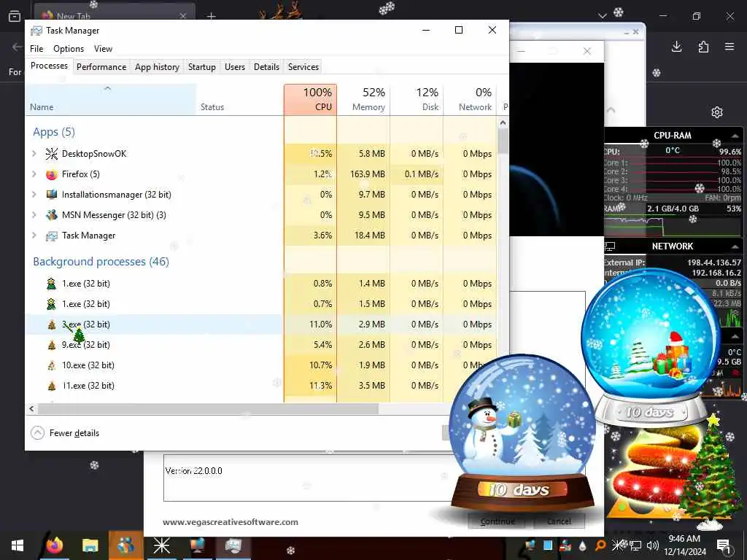
Task: Click the horizontal scrollbar left arrow
Action: click(31, 408)
